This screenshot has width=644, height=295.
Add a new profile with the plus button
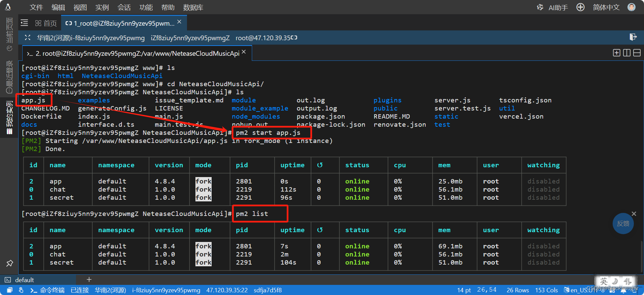coord(89,279)
